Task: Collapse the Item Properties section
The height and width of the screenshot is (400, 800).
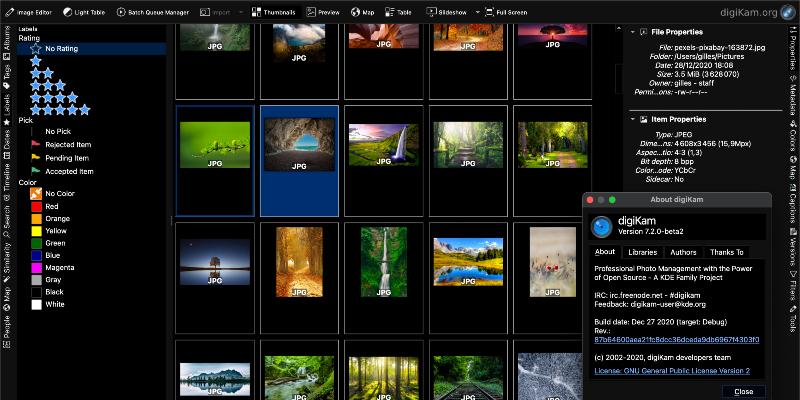Action: 630,119
